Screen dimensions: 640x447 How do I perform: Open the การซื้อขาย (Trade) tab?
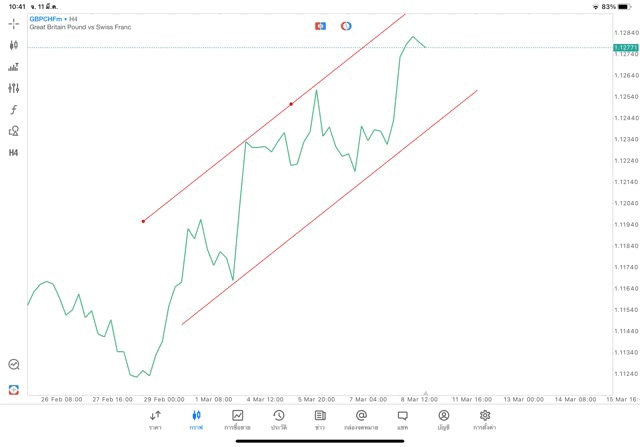point(237,419)
